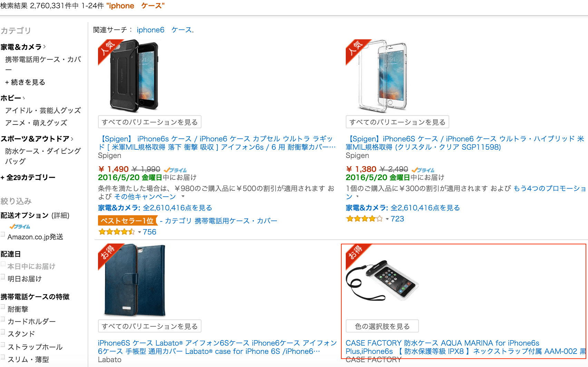
Task: Click the 4-star rating next to 723
Action: point(364,219)
